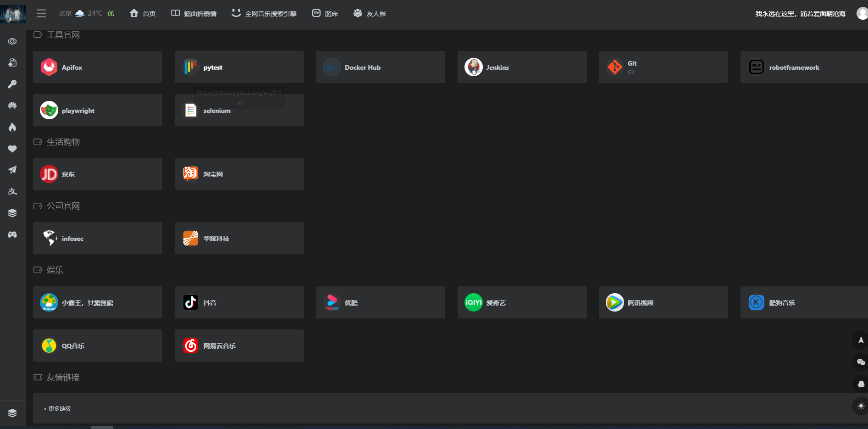Open the playwright card
This screenshot has width=868, height=429.
pos(98,110)
